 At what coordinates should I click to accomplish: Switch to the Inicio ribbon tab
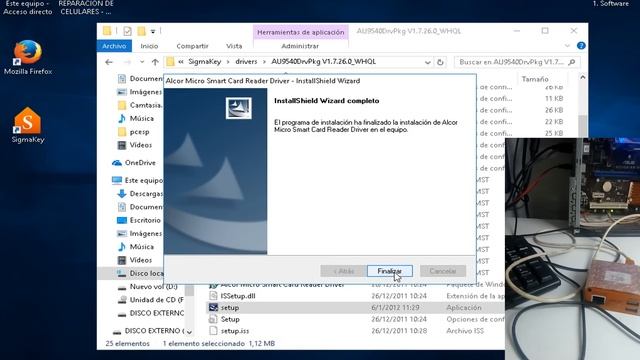(x=149, y=46)
